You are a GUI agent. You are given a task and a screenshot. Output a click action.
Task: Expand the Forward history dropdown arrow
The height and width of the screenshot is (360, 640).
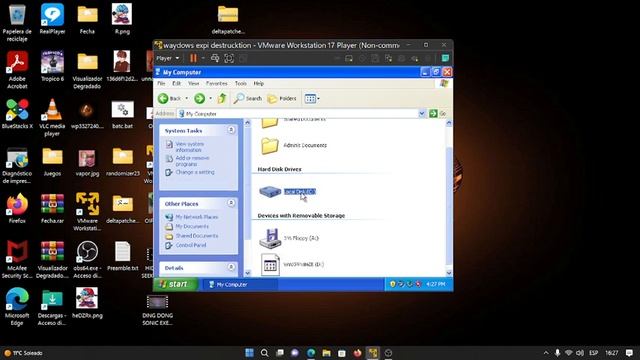pyautogui.click(x=211, y=98)
